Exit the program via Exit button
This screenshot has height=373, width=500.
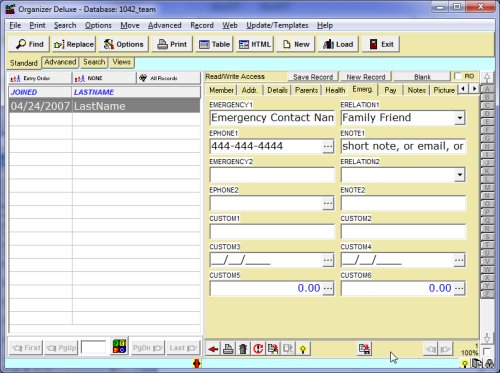[x=381, y=44]
